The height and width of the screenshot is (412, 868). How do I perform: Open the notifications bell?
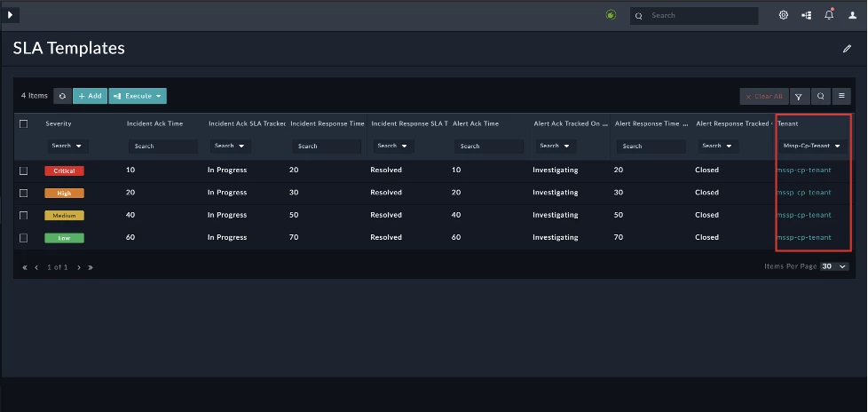point(829,15)
